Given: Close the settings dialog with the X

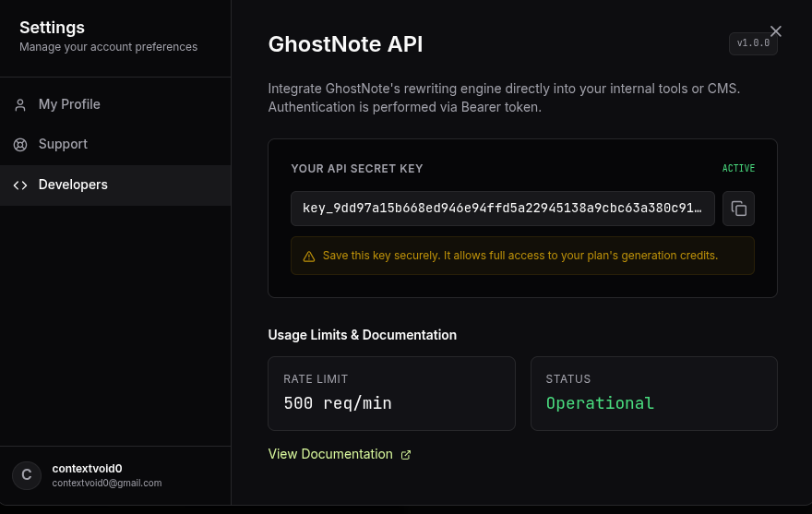Looking at the screenshot, I should pos(775,31).
